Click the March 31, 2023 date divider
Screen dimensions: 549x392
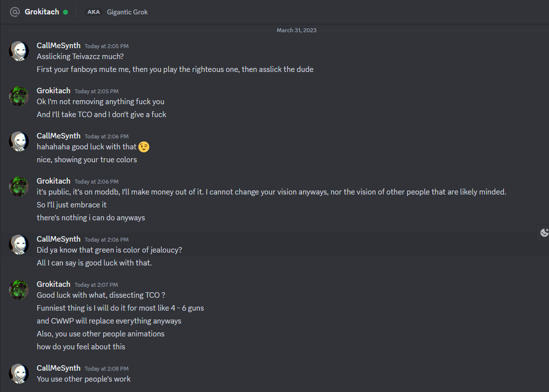click(x=296, y=30)
